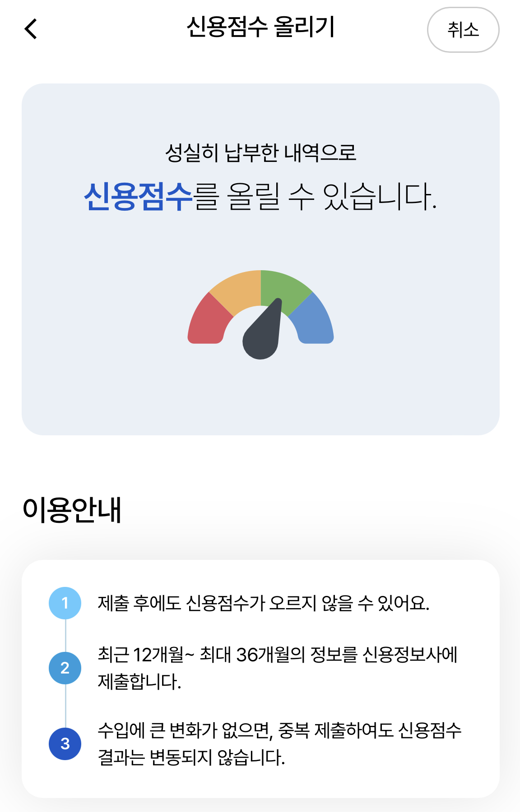Tap the step 3 circle icon

65,744
